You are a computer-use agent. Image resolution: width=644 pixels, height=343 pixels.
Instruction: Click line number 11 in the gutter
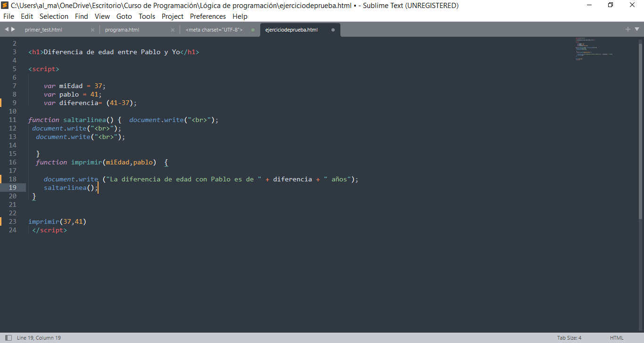click(x=12, y=120)
